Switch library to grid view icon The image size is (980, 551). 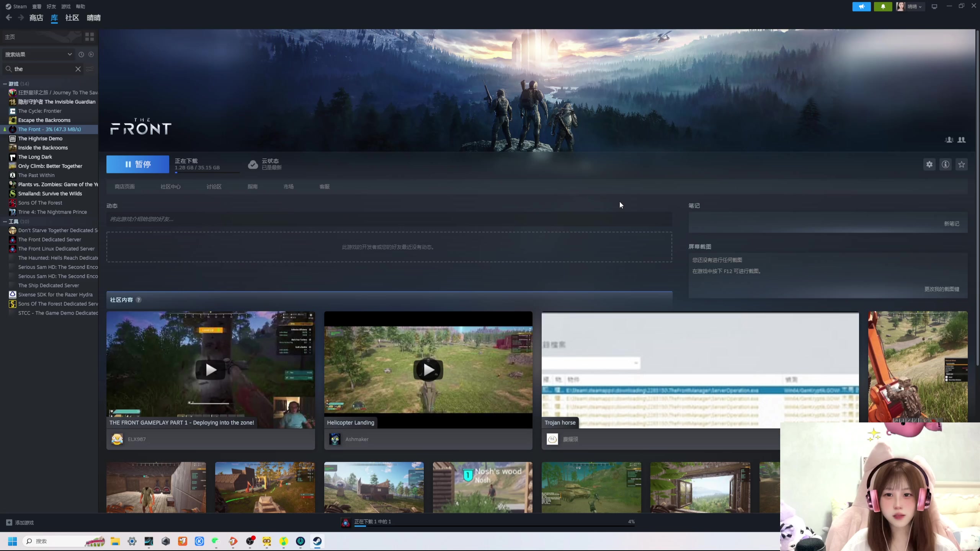point(90,37)
